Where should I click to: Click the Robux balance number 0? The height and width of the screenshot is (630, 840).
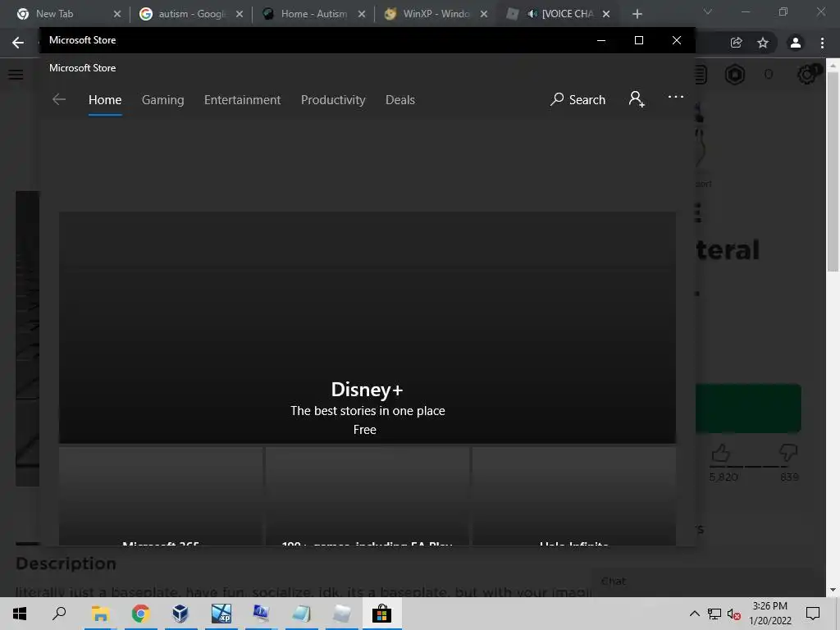[x=768, y=75]
